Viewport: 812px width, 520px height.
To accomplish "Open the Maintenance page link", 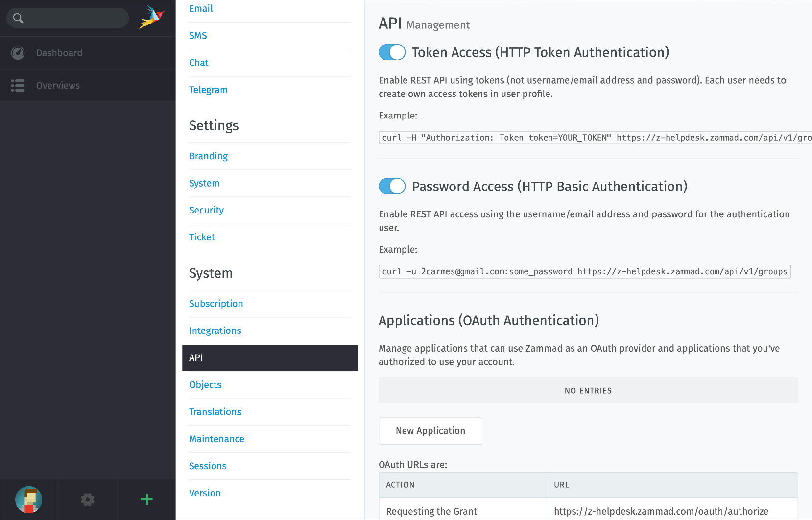I will (216, 439).
